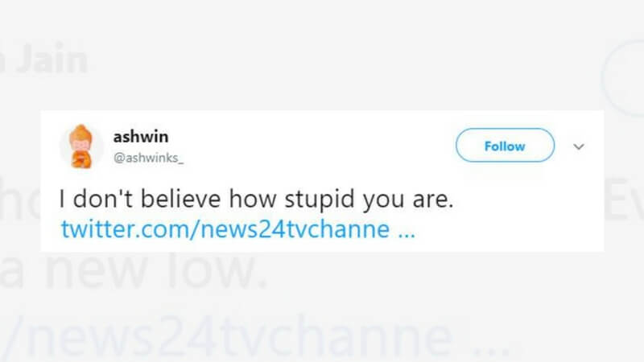Click the word "stupid" in the tweet
Image resolution: width=644 pixels, height=362 pixels.
(x=319, y=200)
